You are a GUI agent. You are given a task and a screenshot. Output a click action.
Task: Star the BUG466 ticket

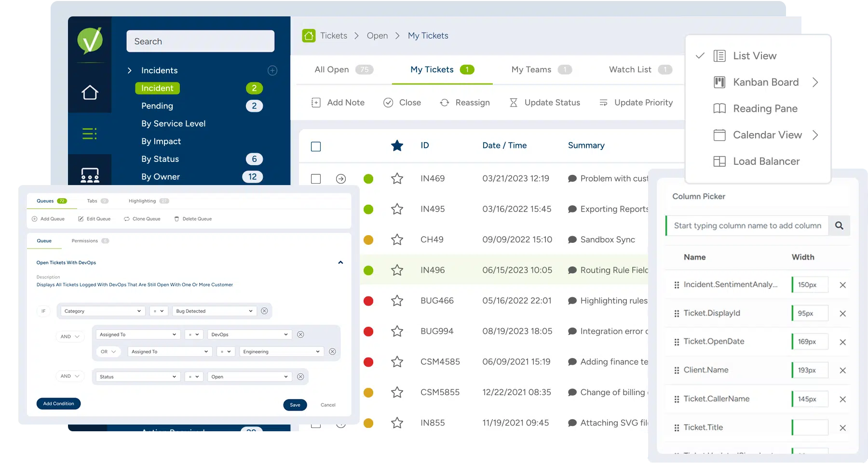tap(397, 301)
